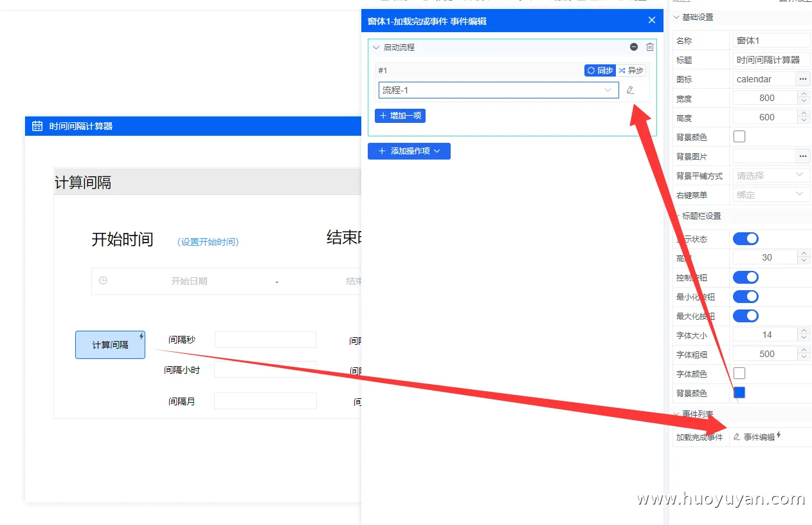Open the 添加操作项 dropdown button
The width and height of the screenshot is (812, 525).
click(409, 151)
